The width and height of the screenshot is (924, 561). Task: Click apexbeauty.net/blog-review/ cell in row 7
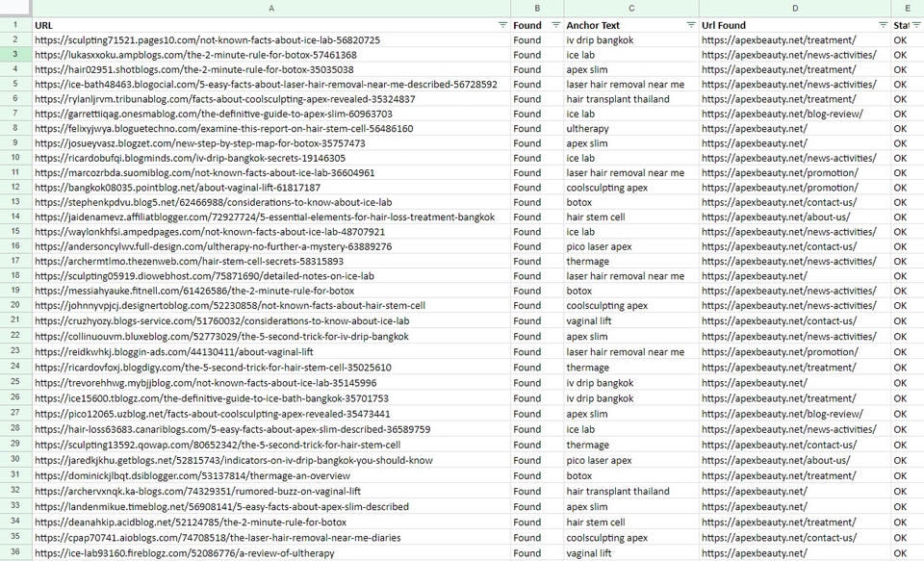[x=795, y=114]
